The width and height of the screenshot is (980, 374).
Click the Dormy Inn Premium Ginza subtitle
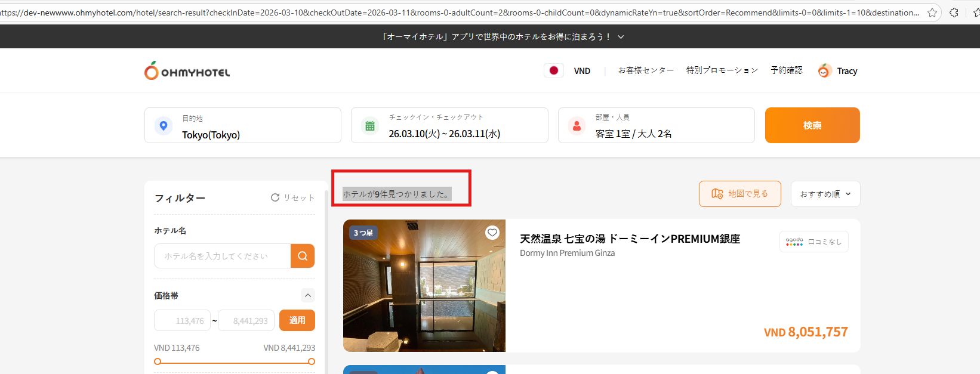(567, 253)
